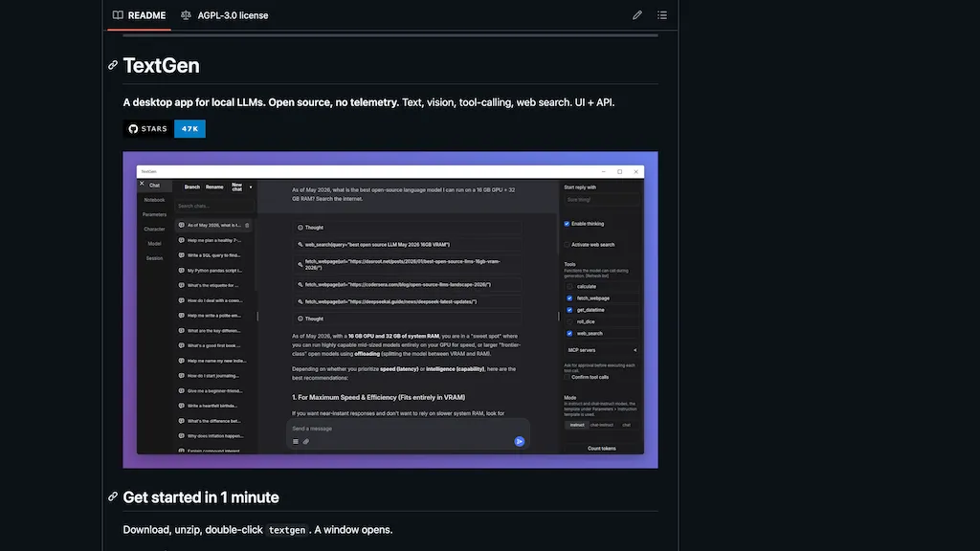The image size is (980, 551).
Task: In TextGen screenshot, uncheck the fetch_webpage tool checkbox
Action: pyautogui.click(x=569, y=298)
